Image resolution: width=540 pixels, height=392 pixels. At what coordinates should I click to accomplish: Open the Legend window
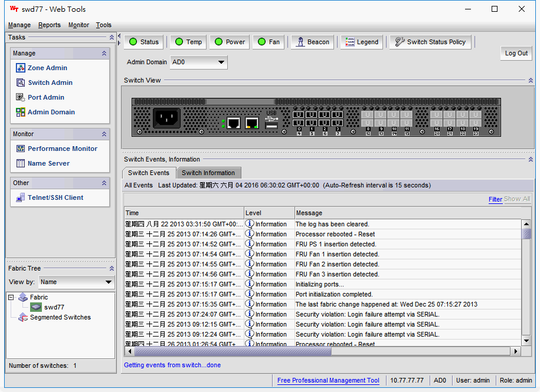[362, 42]
